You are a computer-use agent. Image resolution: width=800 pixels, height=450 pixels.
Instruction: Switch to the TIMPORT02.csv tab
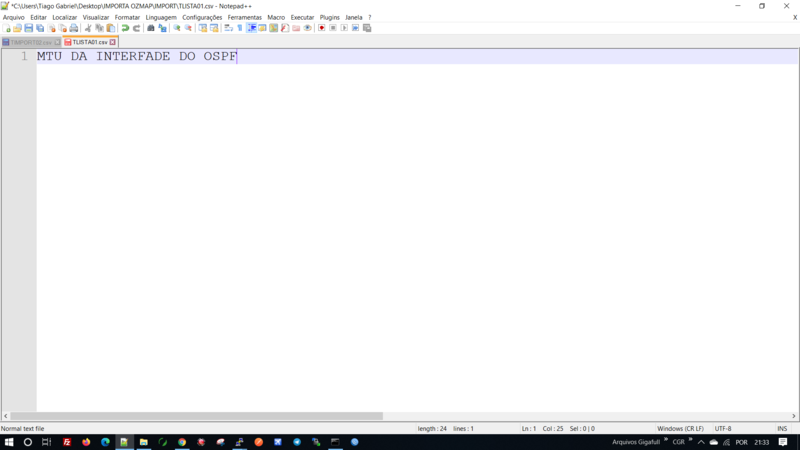click(x=31, y=42)
